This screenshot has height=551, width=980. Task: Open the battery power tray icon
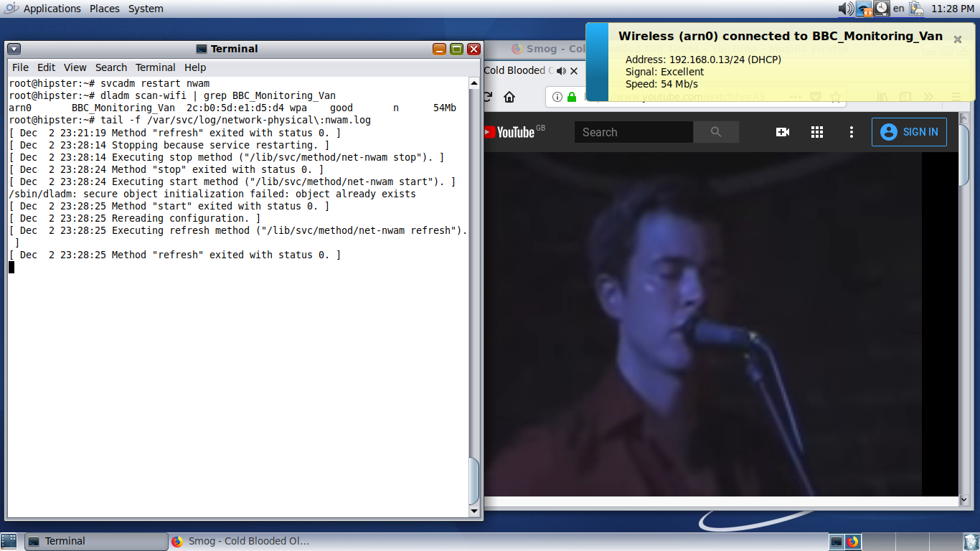click(916, 9)
